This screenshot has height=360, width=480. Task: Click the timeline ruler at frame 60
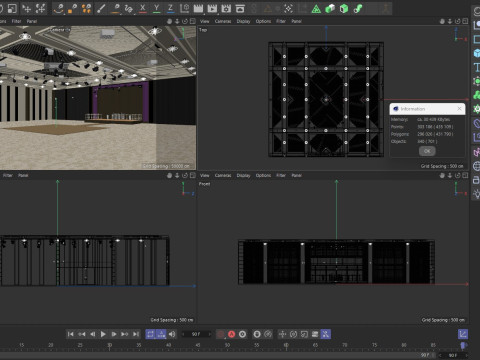click(x=286, y=345)
